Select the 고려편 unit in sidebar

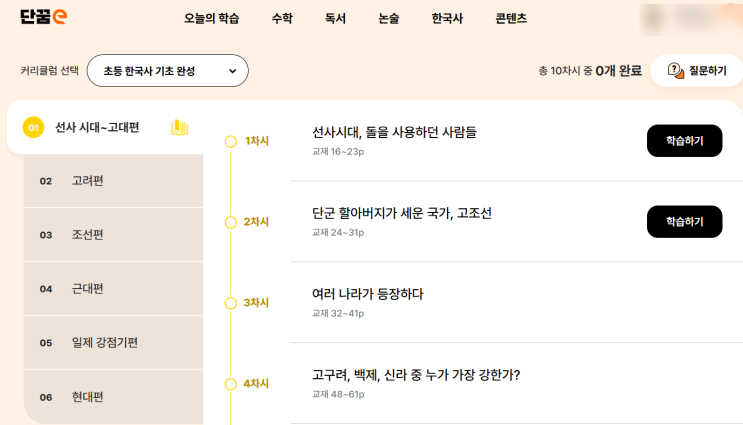pyautogui.click(x=88, y=181)
